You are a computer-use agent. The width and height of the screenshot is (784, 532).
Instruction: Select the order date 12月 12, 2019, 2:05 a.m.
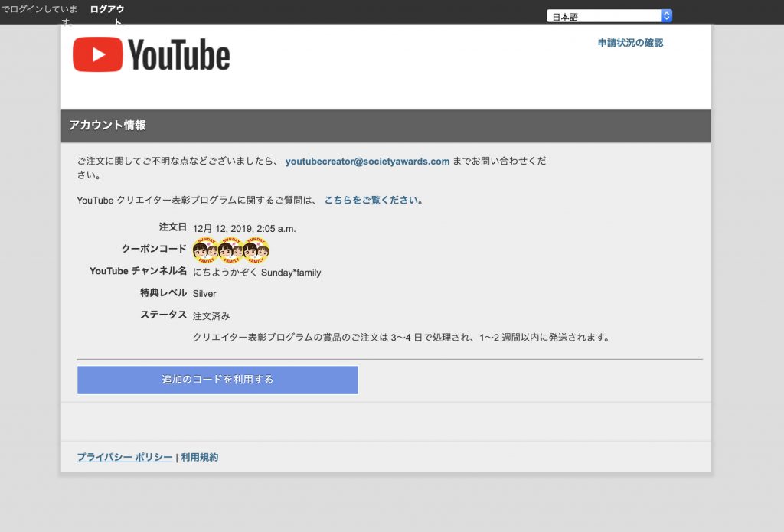coord(244,229)
